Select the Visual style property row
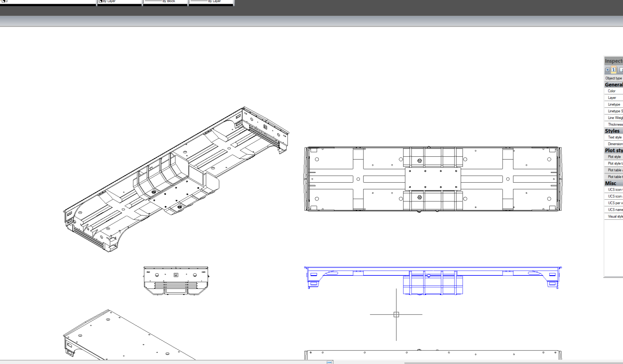The image size is (623, 364). pyautogui.click(x=615, y=217)
